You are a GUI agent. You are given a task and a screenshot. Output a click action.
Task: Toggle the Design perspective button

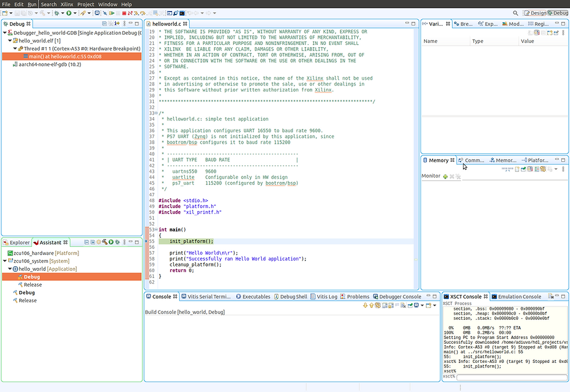point(535,13)
